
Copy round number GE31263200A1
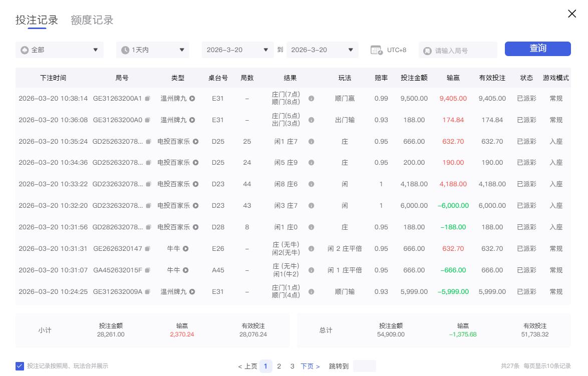(x=147, y=99)
